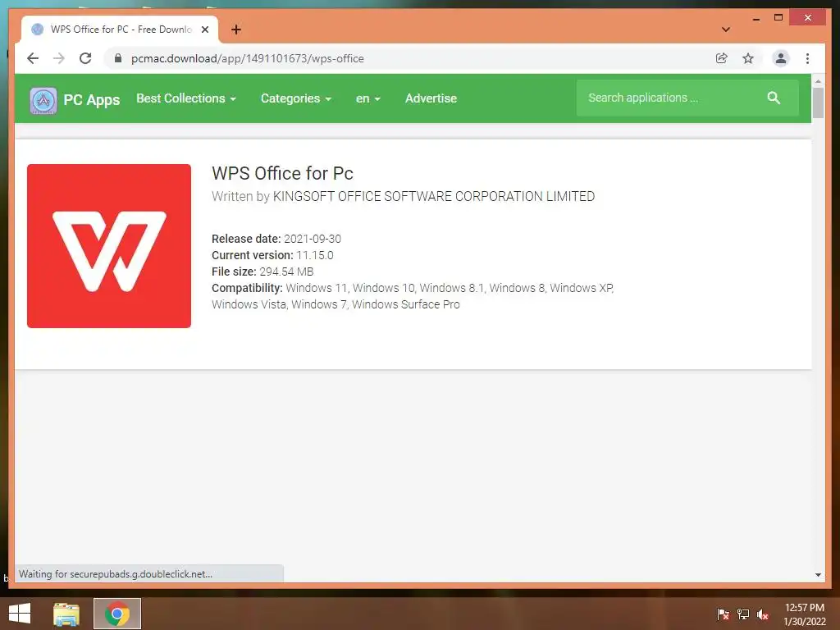Open the Advertise page
Viewport: 840px width, 630px height.
(x=431, y=98)
